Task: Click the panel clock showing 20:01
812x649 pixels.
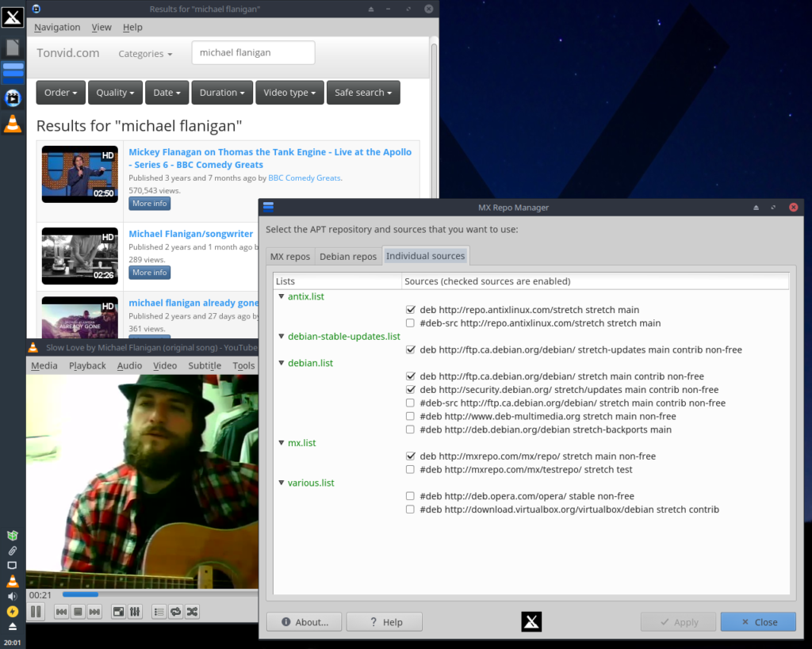Action: click(x=13, y=643)
